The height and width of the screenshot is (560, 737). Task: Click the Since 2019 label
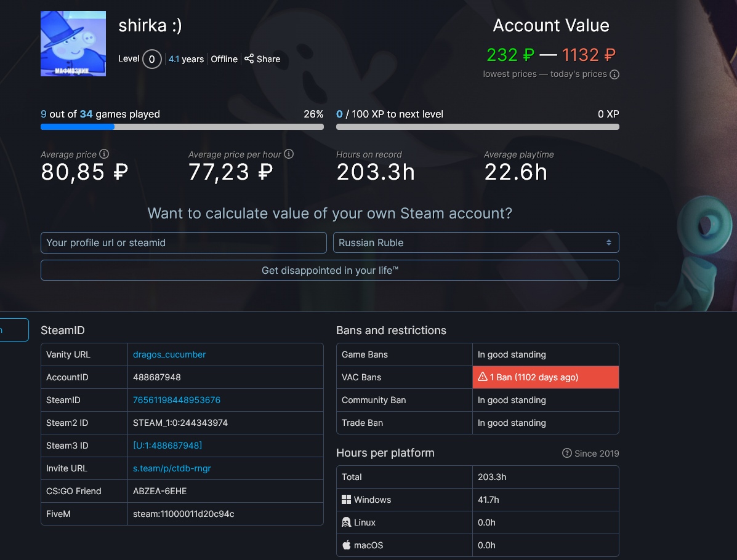[x=597, y=454]
